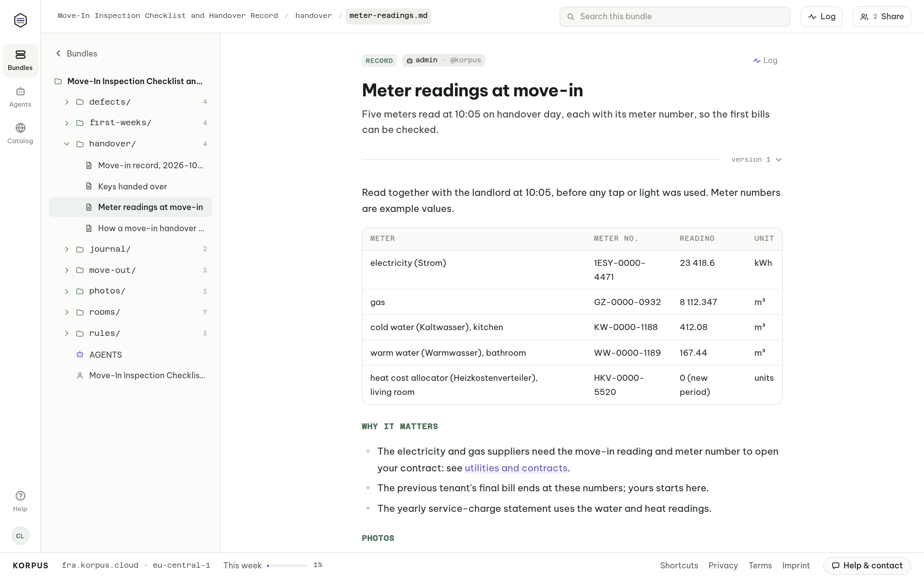Click the admin agent badge icon
Screen dimensions: 924x578
[409, 60]
